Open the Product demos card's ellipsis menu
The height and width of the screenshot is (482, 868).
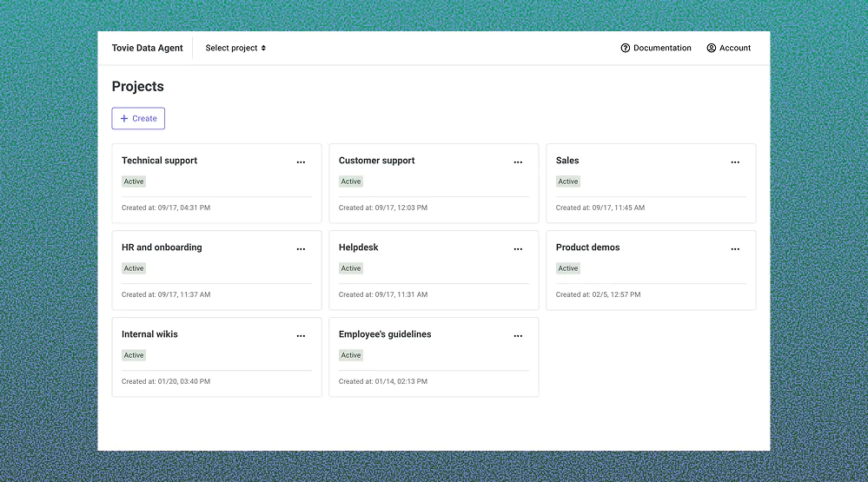pyautogui.click(x=735, y=249)
